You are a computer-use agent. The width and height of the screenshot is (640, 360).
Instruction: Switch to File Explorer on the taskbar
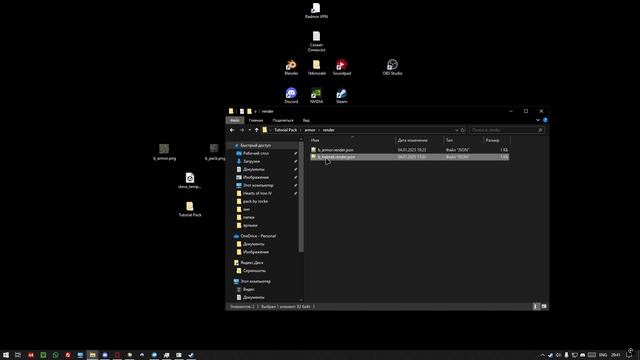[x=93, y=355]
